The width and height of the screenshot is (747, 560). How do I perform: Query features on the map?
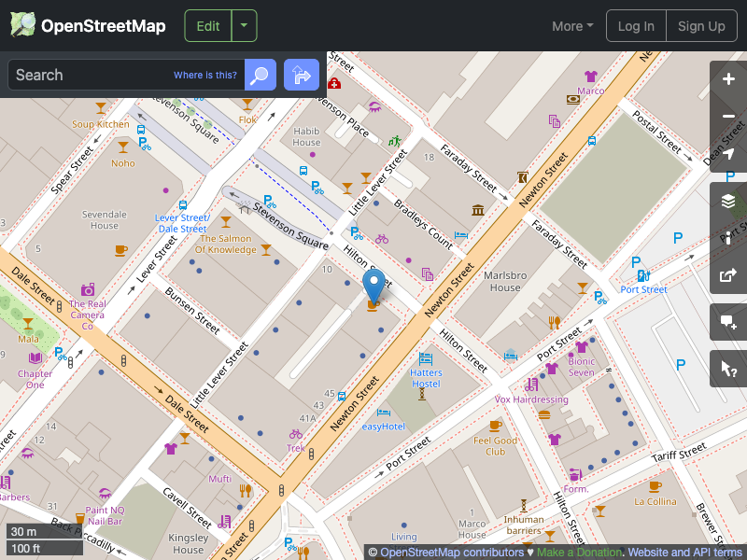coord(728,368)
